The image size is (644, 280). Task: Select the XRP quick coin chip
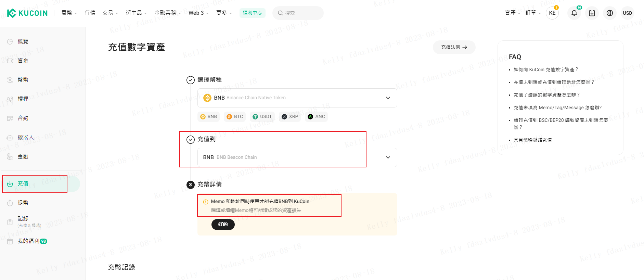(290, 117)
